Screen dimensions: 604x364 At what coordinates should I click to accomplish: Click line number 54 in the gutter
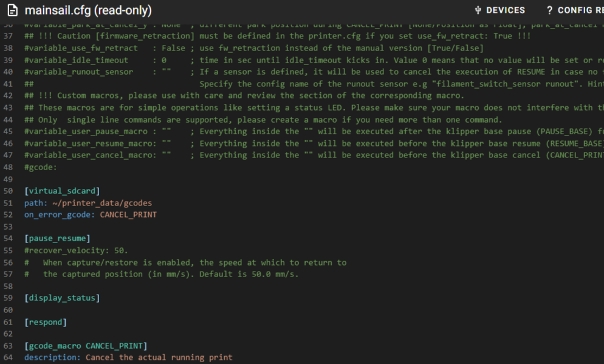(8, 238)
